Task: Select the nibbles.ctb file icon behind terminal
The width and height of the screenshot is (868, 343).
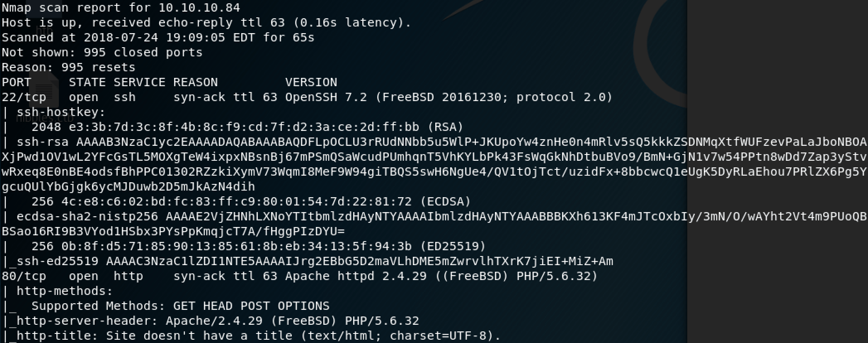Action: tap(44, 93)
